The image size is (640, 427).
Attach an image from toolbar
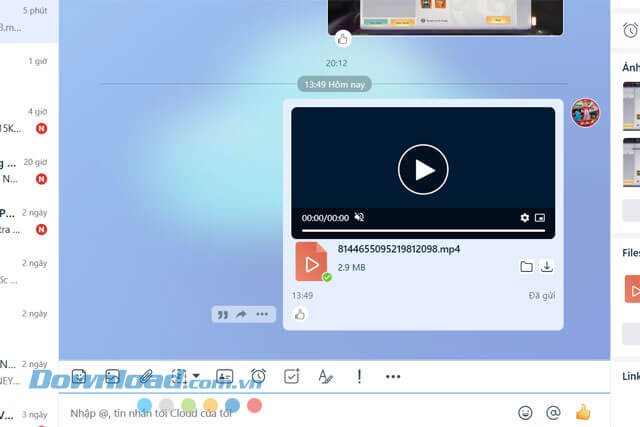pyautogui.click(x=113, y=376)
